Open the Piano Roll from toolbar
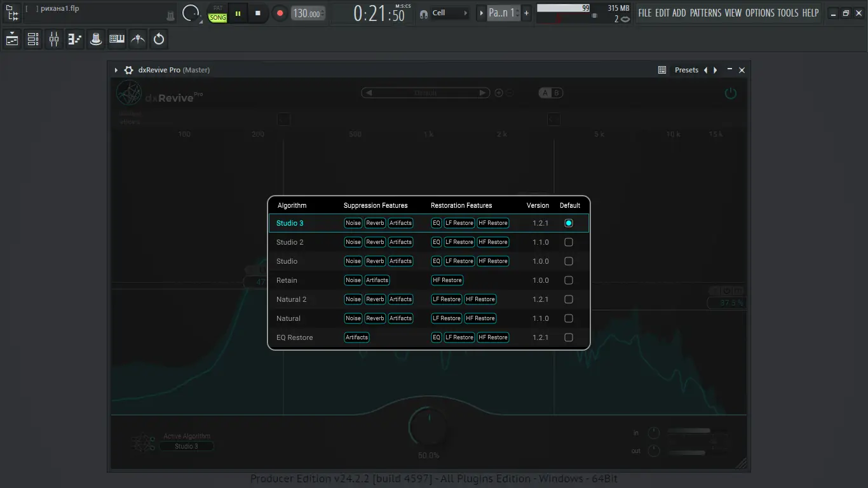This screenshot has height=488, width=868. 75,39
